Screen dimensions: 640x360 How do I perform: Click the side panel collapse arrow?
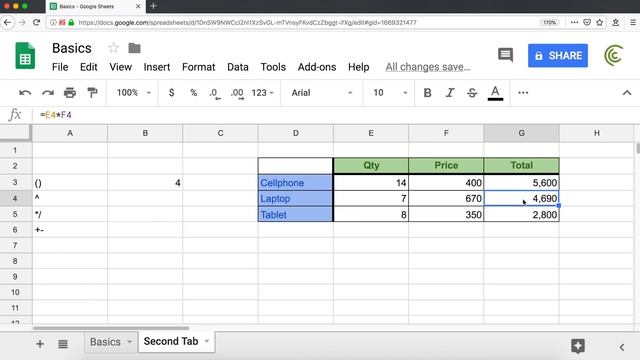click(x=622, y=347)
